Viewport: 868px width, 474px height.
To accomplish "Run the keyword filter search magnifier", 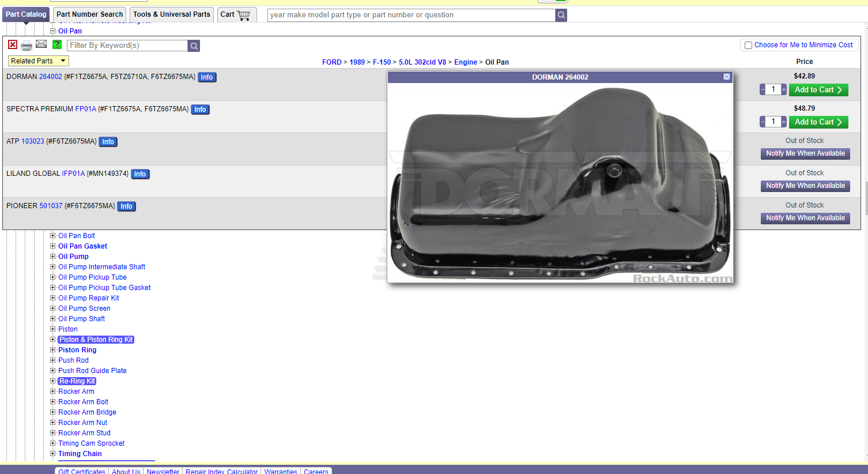I will click(x=194, y=46).
